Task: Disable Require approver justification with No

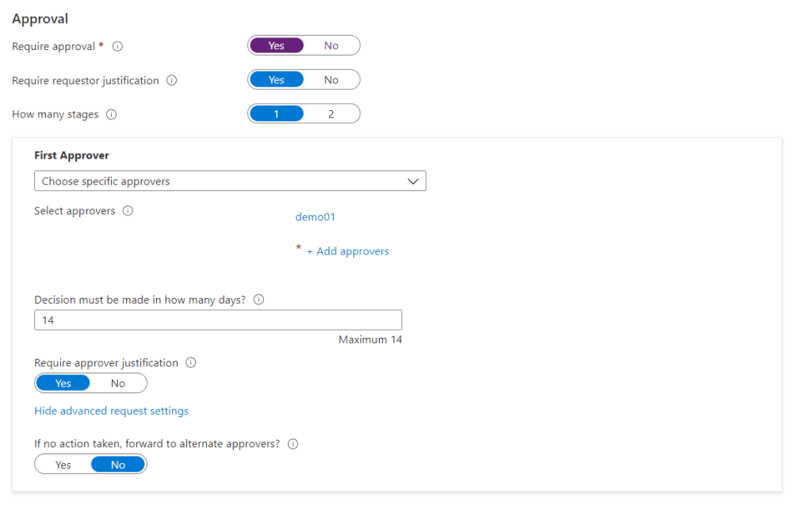Action: (118, 384)
